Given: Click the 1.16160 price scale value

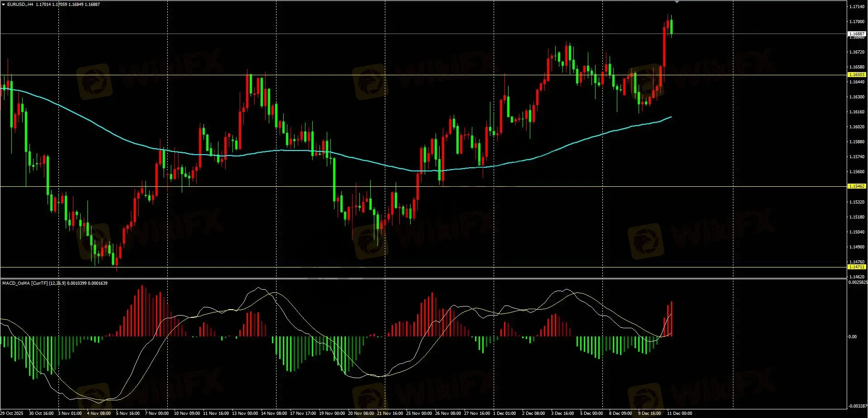Looking at the screenshot, I should (x=857, y=112).
